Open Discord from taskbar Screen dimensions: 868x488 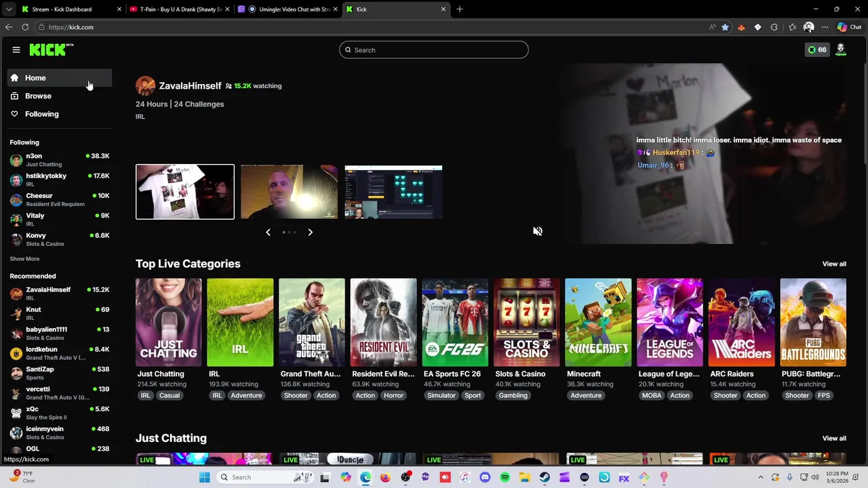point(485,477)
